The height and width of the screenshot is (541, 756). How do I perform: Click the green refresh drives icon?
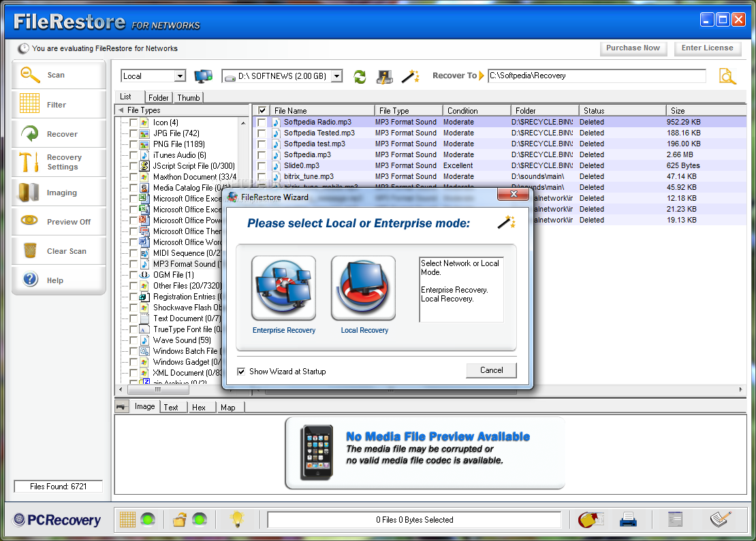tap(360, 77)
